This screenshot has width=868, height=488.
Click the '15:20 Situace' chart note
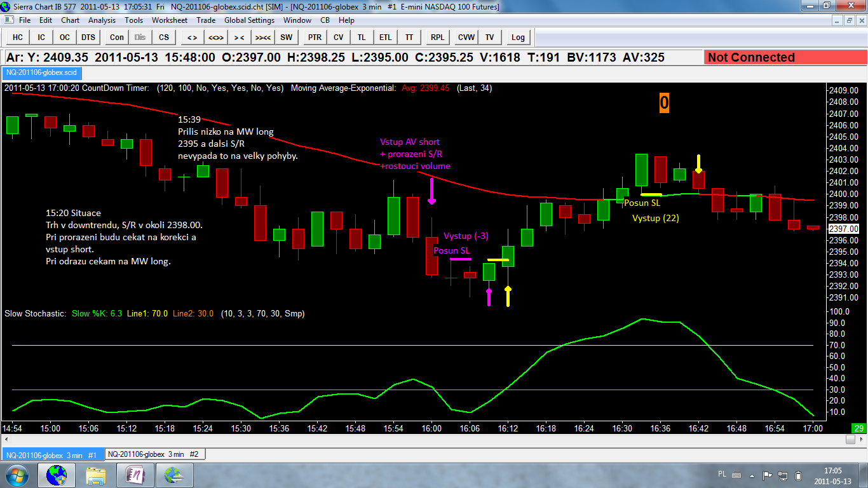[x=73, y=213]
